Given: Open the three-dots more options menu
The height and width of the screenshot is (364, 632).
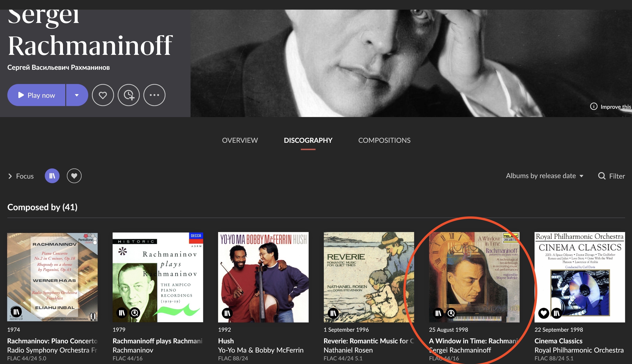Looking at the screenshot, I should 154,95.
